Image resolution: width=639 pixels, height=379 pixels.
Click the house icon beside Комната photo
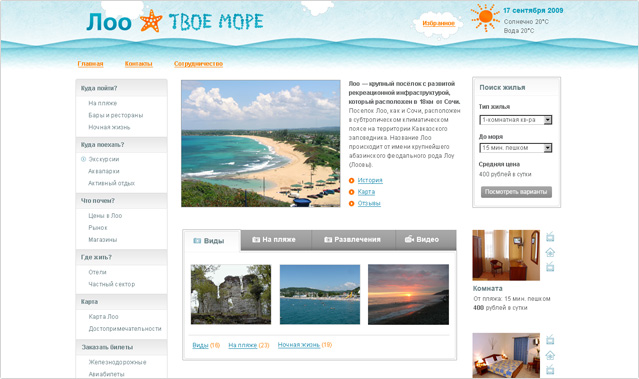click(x=550, y=252)
